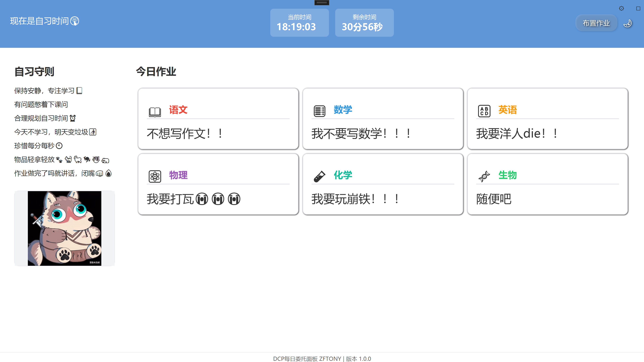Open settings via the gear icon

[x=621, y=9]
